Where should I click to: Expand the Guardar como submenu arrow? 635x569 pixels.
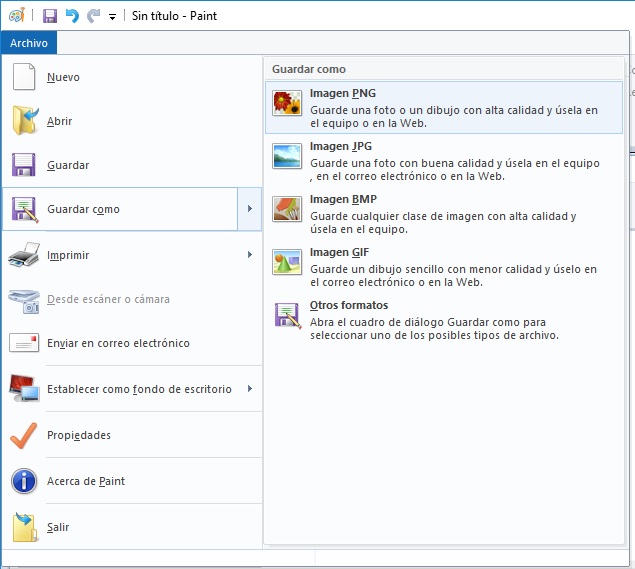(x=249, y=209)
